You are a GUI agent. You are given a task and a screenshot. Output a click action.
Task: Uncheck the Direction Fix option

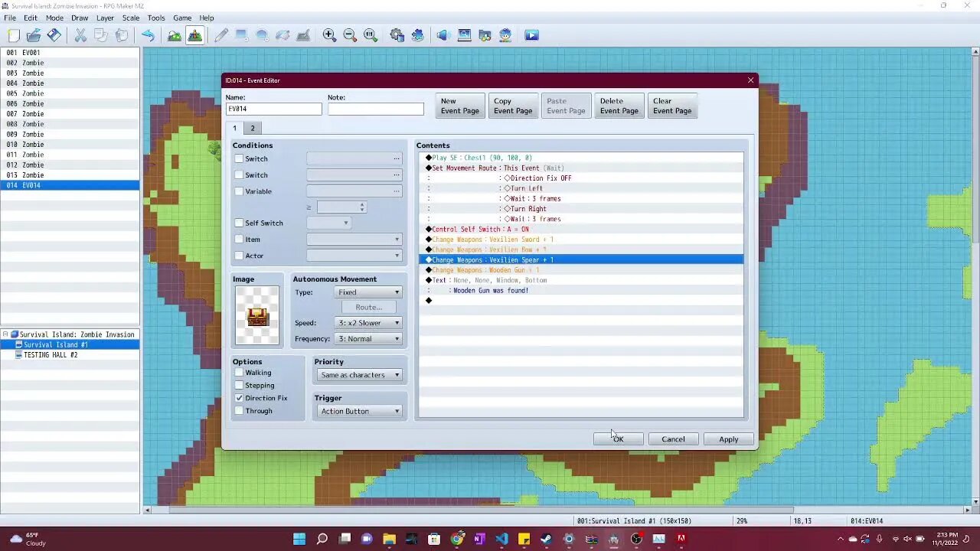pyautogui.click(x=239, y=398)
